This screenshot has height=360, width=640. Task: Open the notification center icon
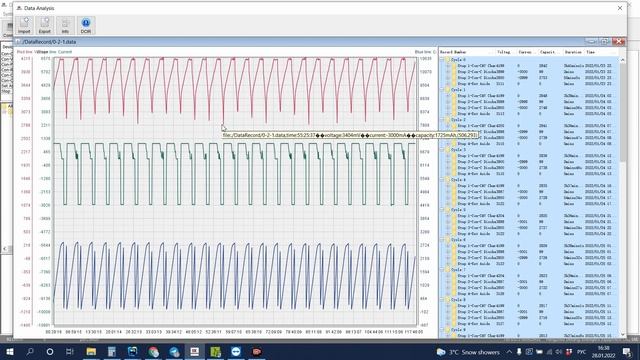pos(627,352)
